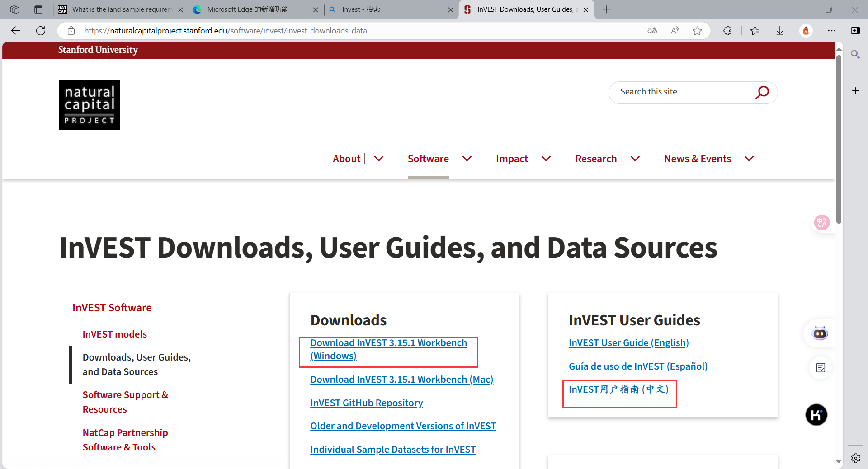Close the Microsoft Edge 的新增功能 tab
Image resolution: width=868 pixels, height=469 pixels.
pos(315,9)
